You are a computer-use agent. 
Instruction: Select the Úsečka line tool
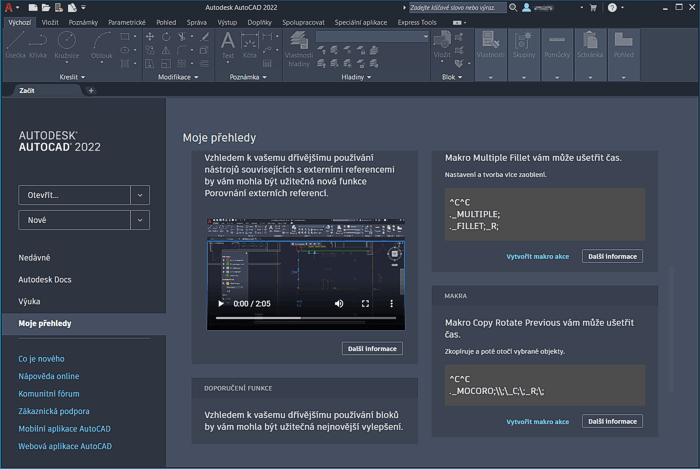[15, 45]
